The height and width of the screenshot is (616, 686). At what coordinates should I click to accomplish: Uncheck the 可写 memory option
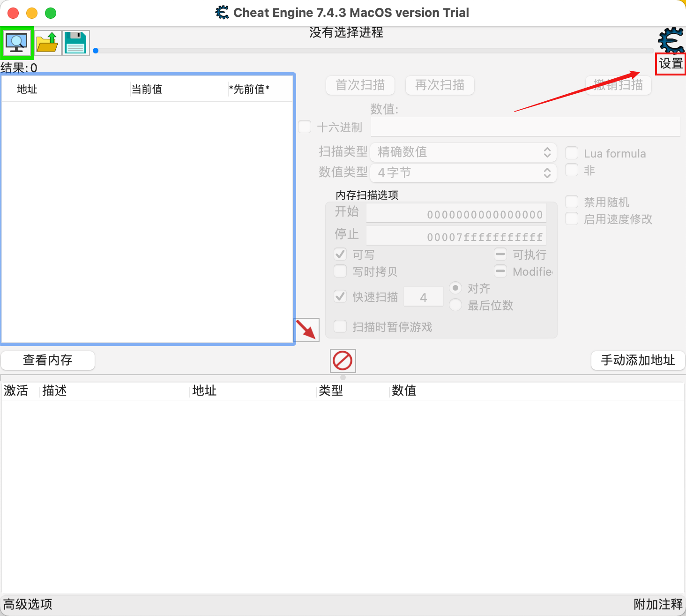pos(340,254)
